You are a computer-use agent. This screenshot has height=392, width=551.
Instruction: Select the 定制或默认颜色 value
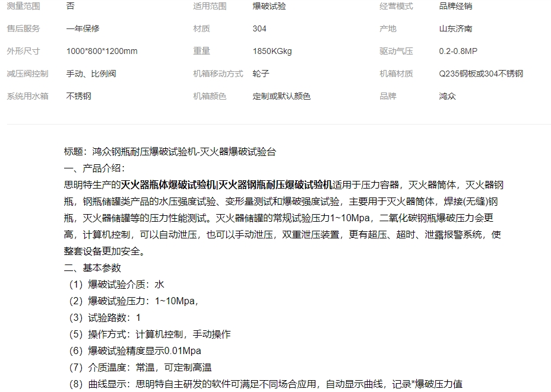pyautogui.click(x=281, y=96)
